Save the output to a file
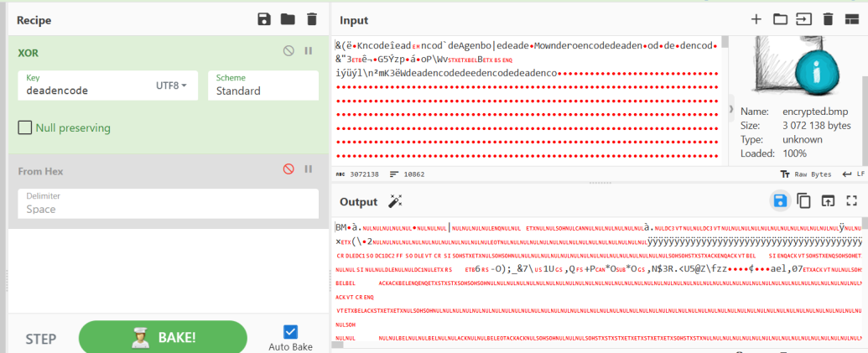 tap(780, 200)
